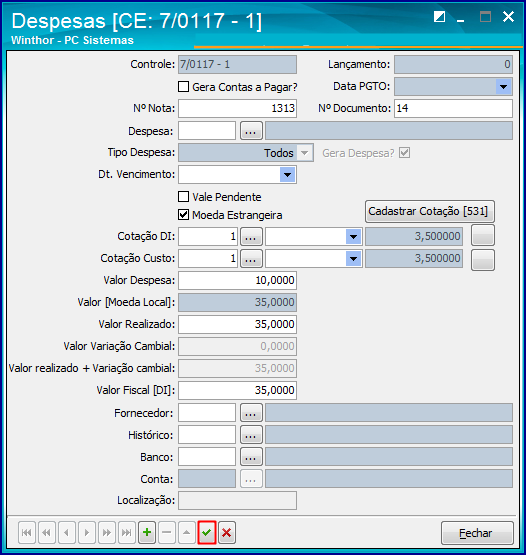The width and height of the screenshot is (526, 555).
Task: Click Cadastrar Cotação [531] button
Action: pyautogui.click(x=430, y=211)
